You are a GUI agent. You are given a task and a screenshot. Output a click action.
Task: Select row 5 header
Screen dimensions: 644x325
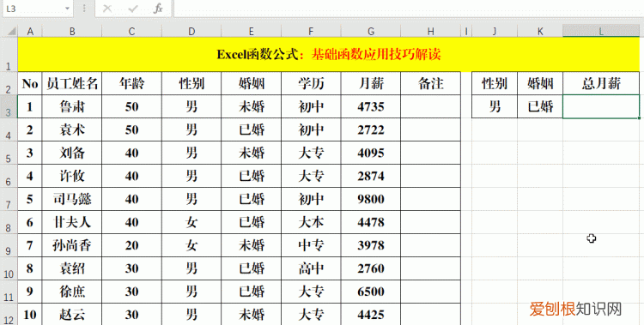coord(9,153)
